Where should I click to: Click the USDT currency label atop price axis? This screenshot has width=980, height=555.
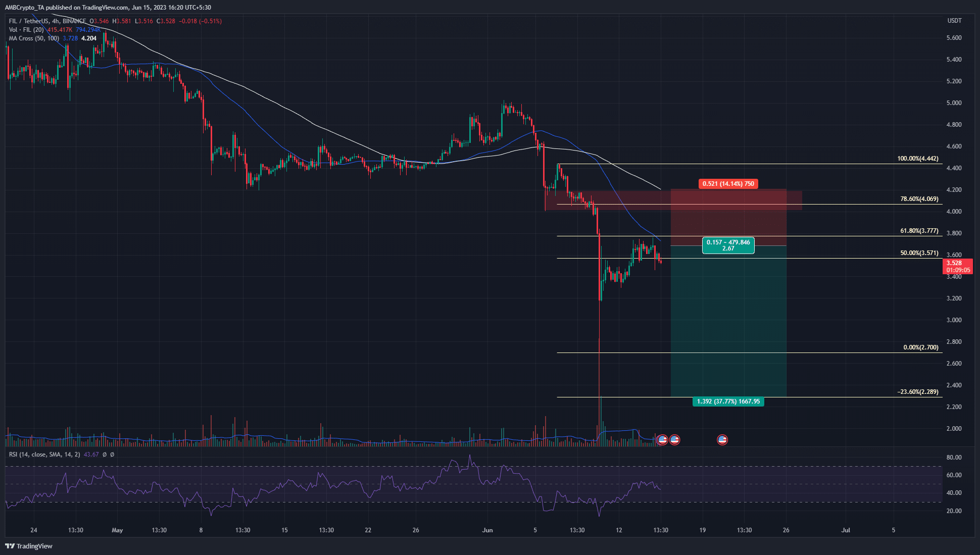pyautogui.click(x=954, y=21)
